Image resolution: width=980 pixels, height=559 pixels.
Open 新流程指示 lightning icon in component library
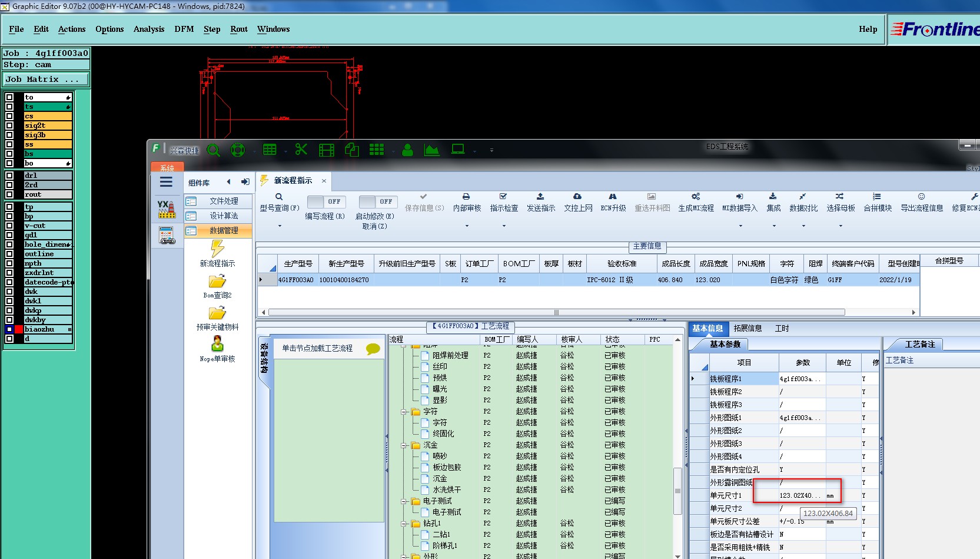click(218, 248)
